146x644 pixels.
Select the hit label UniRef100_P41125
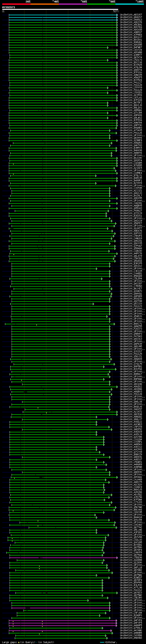tap(131, 354)
